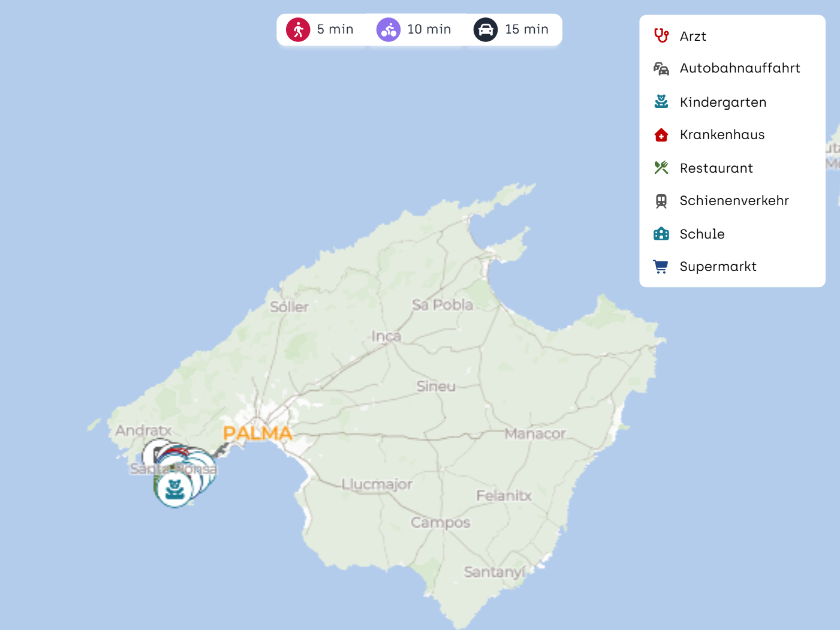Click the Inca town label
Viewport: 840px width, 630px height.
[386, 336]
